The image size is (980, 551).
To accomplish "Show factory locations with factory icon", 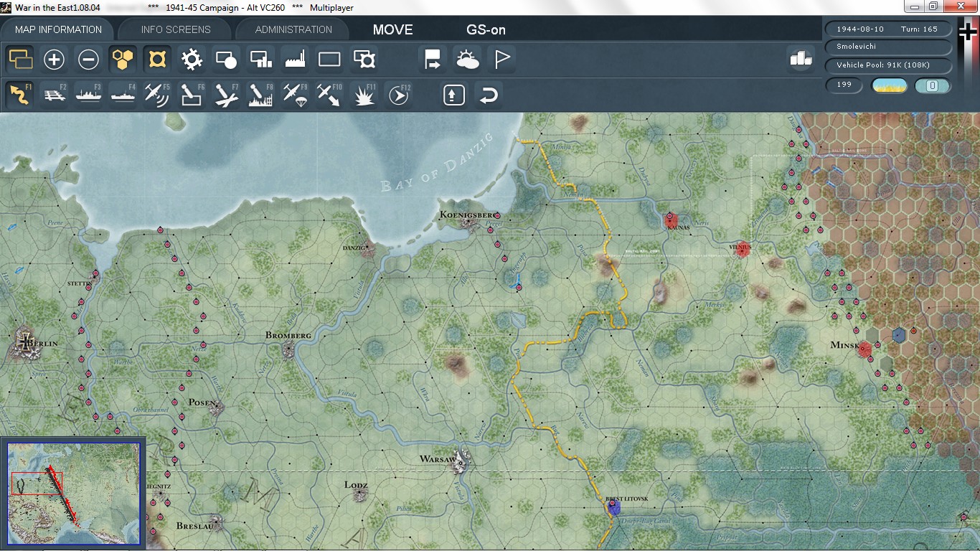I will [295, 59].
